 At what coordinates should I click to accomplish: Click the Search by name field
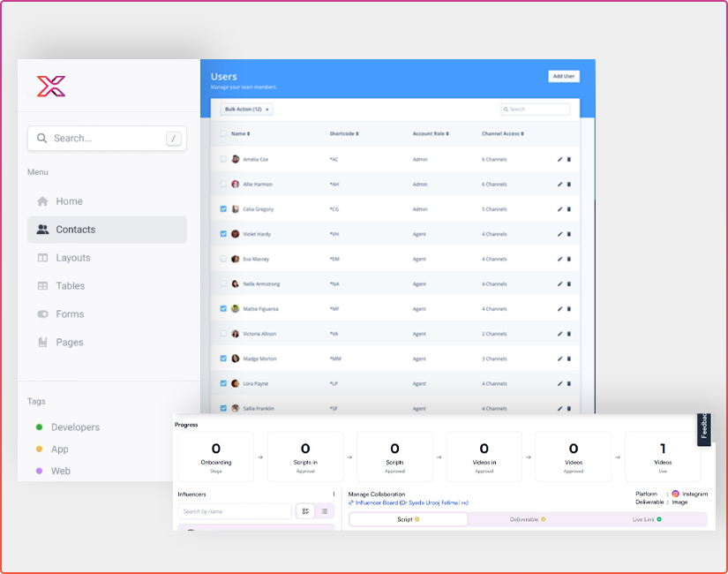[x=234, y=511]
